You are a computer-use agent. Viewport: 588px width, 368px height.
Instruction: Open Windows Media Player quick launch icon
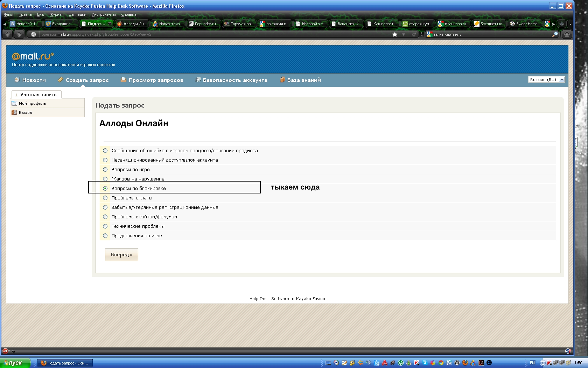click(x=336, y=363)
